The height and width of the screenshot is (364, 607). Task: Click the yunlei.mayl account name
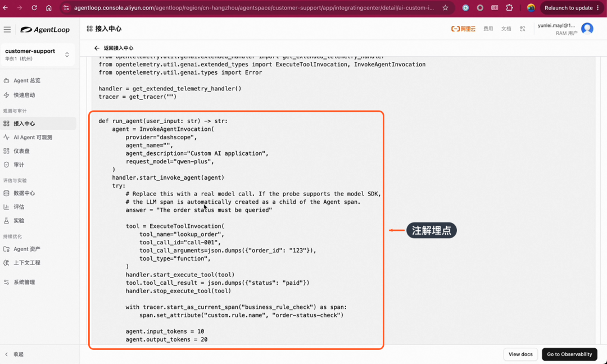coord(556,25)
